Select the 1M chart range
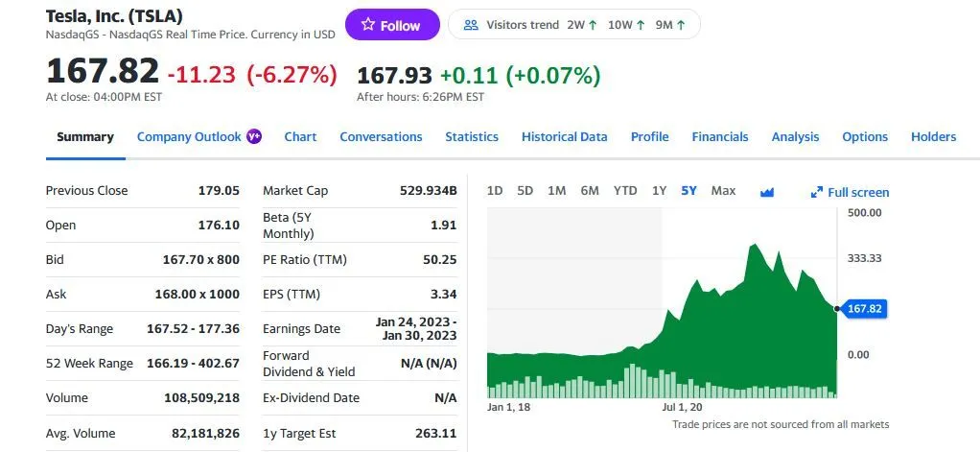 556,191
